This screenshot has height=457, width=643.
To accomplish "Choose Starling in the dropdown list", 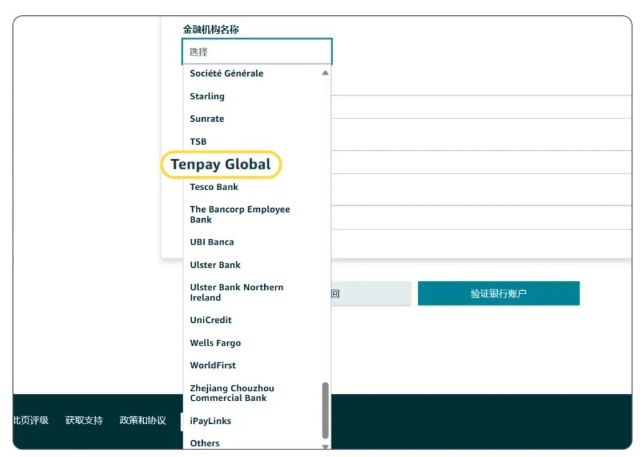I will pyautogui.click(x=207, y=96).
